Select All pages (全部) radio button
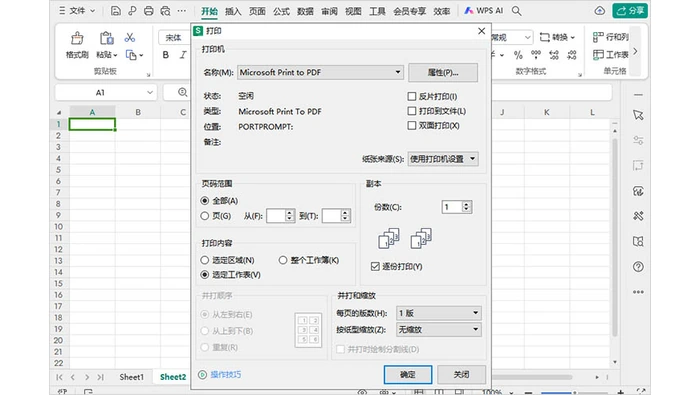 click(x=204, y=201)
